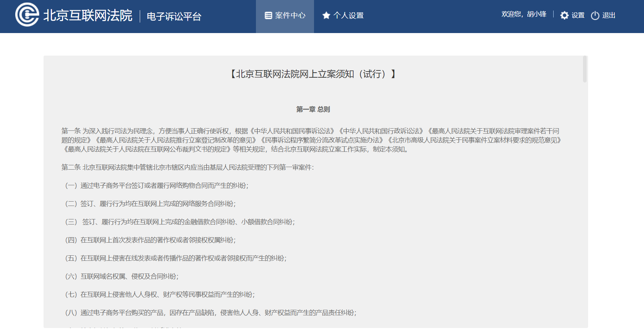Click the 北京互联网法院 site title

(x=88, y=15)
